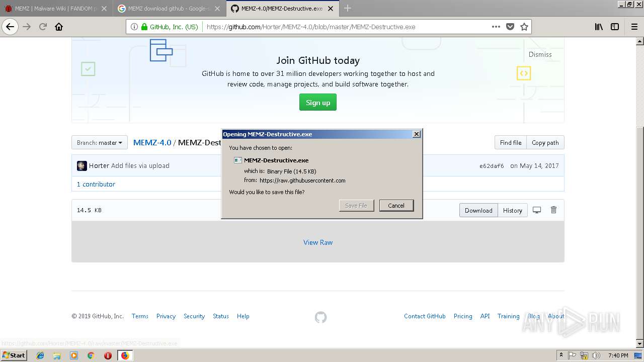Screen dimensions: 644x362
Task: Open media player taskbar icon
Action: tap(74, 355)
